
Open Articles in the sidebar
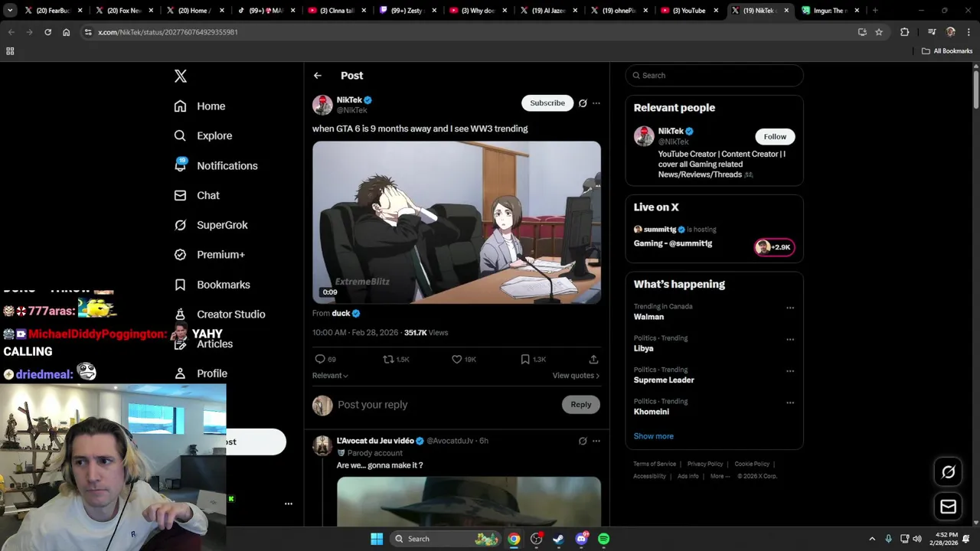(204, 344)
